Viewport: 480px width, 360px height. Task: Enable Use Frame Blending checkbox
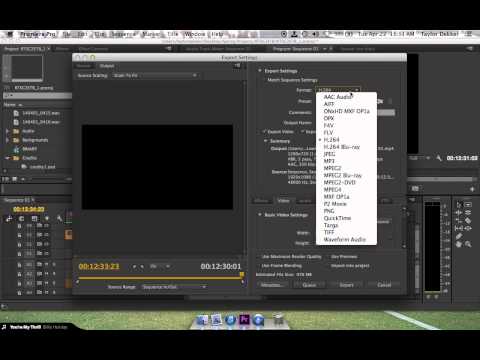(259, 266)
